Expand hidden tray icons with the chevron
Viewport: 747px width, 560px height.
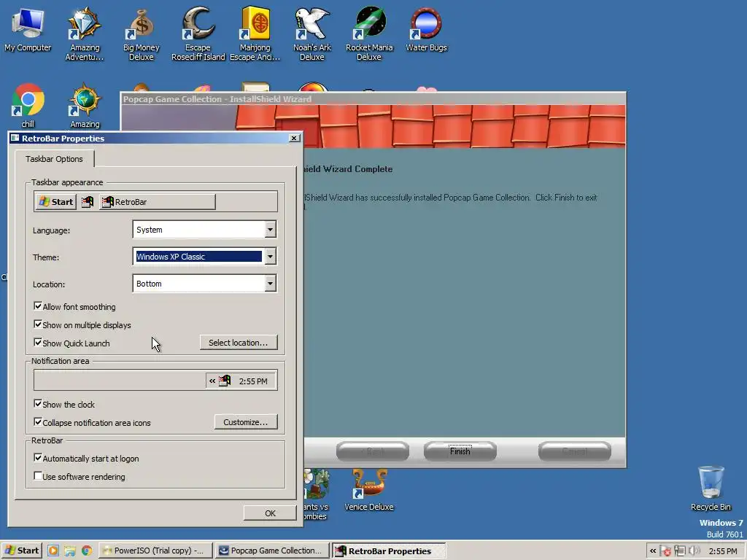[653, 551]
